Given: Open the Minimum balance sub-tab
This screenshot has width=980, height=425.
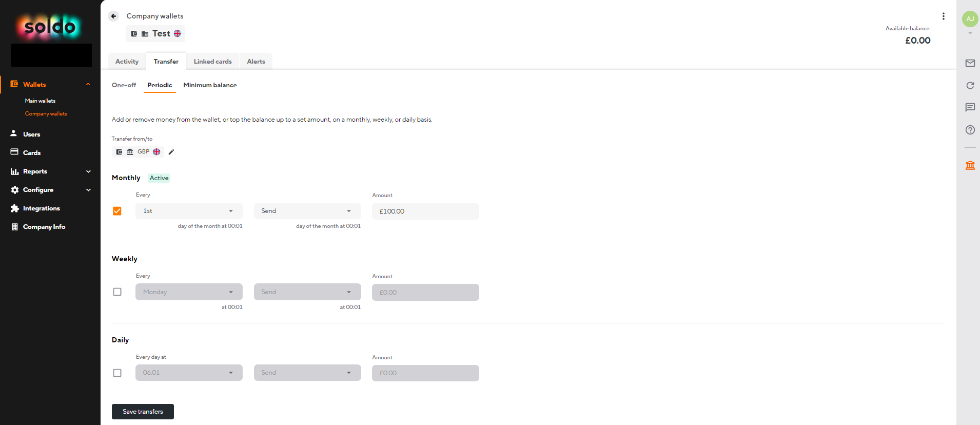Looking at the screenshot, I should click(210, 85).
